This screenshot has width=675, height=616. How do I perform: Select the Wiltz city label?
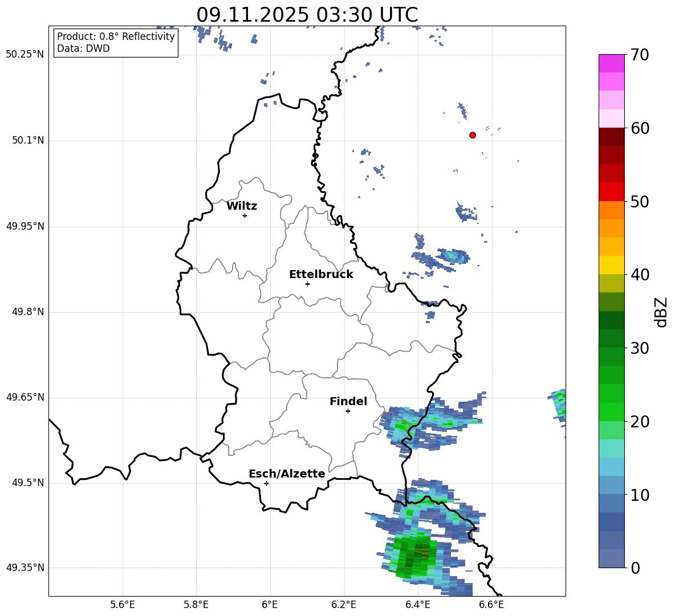(x=242, y=206)
